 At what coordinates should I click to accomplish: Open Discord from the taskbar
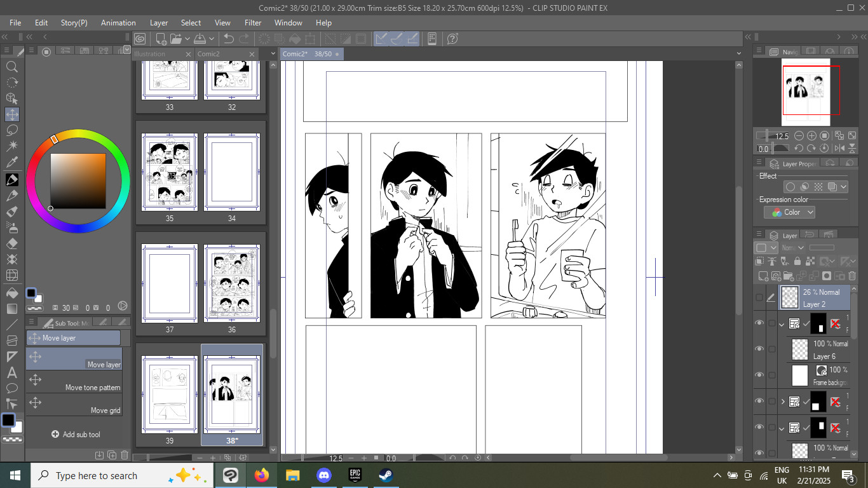coord(323,475)
